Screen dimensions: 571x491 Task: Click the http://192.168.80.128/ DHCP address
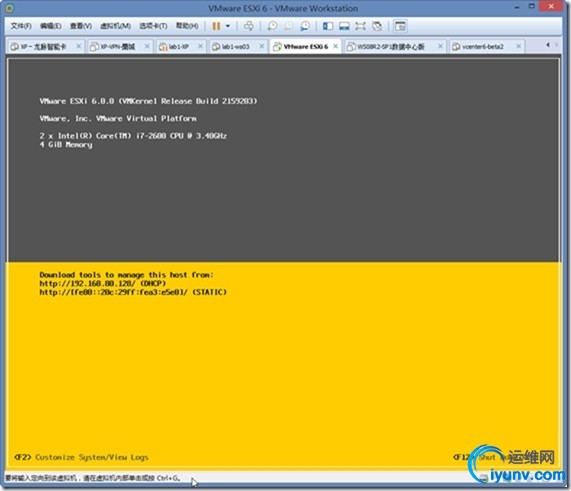pyautogui.click(x=103, y=283)
